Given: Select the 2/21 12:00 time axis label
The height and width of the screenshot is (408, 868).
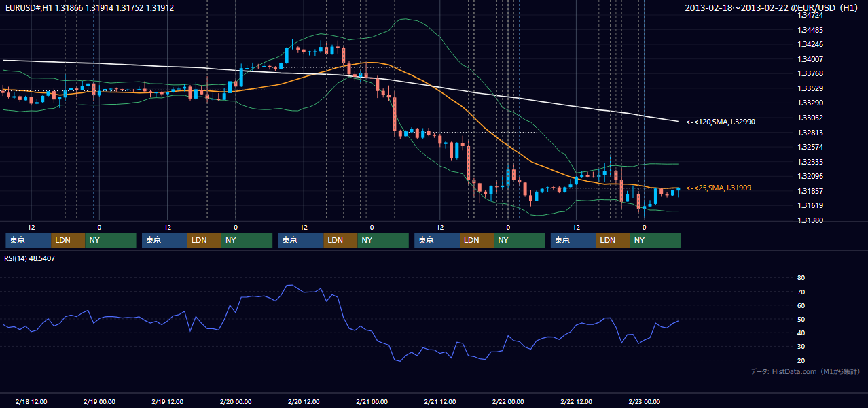Looking at the screenshot, I should click(440, 401).
